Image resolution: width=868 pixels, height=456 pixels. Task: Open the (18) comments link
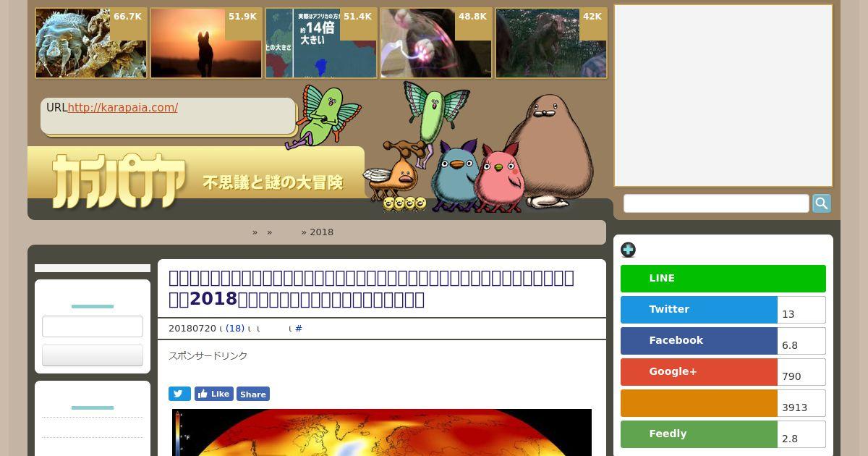pos(235,329)
